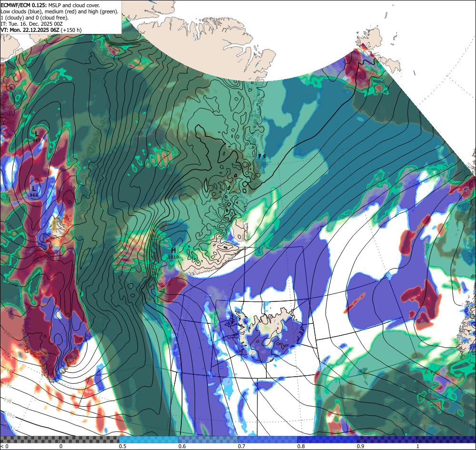Image resolution: width=476 pixels, height=450 pixels.
Task: Click the '0.5' colorbar label
Action: (123, 446)
